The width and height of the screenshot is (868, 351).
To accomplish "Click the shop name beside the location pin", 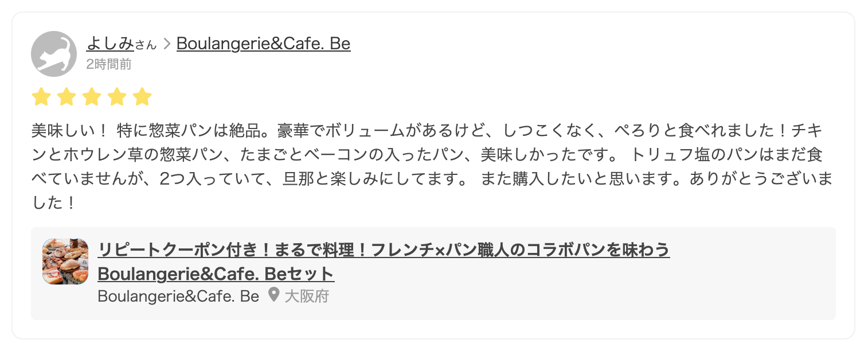I will (x=178, y=297).
